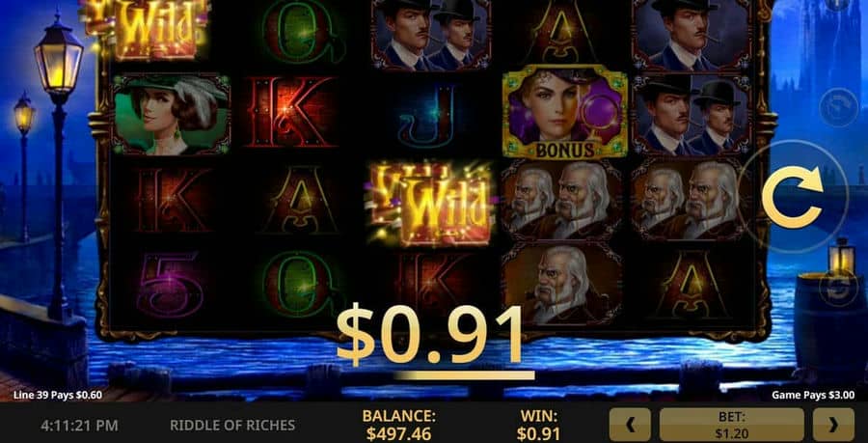868x443 pixels.
Task: Click the BALANCE $497.46 readout
Action: tap(398, 425)
